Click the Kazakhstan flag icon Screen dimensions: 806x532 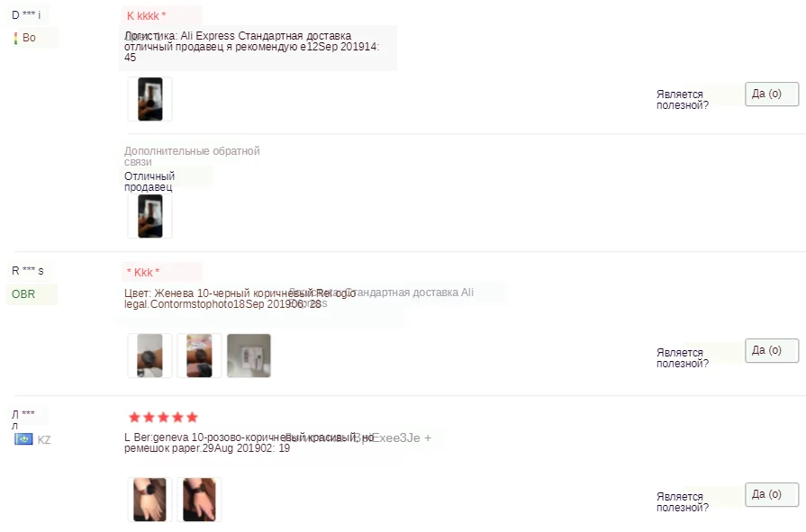click(x=23, y=439)
